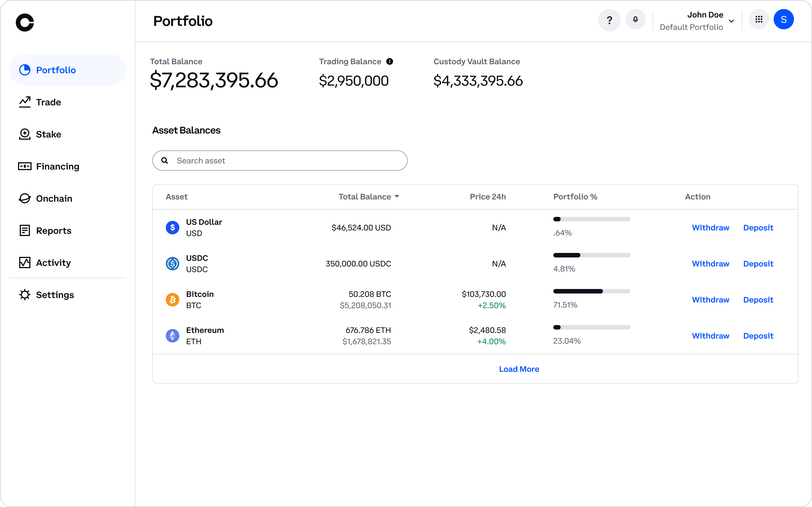Navigate to Onchain in the sidebar
Image resolution: width=812 pixels, height=507 pixels.
(x=54, y=199)
